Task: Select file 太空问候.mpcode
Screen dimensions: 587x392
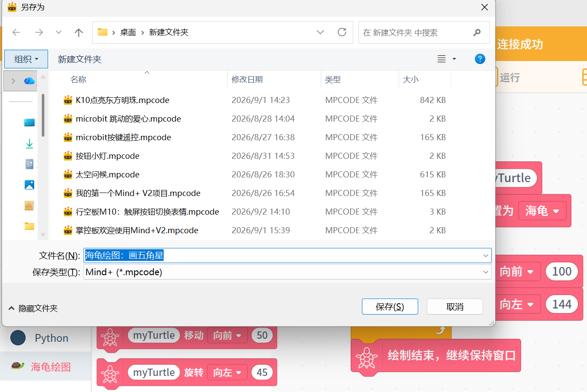Action: tap(107, 175)
